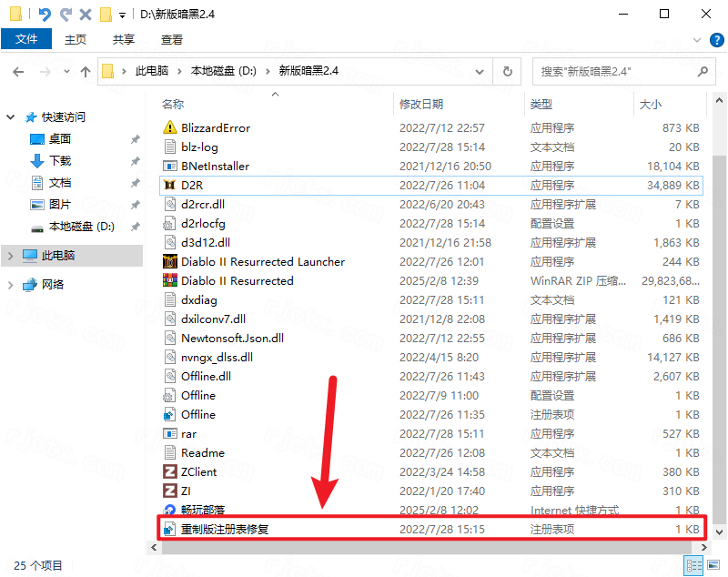Switch to the 主页 ribbon tab
Viewport: 728px width, 577px height.
[76, 39]
